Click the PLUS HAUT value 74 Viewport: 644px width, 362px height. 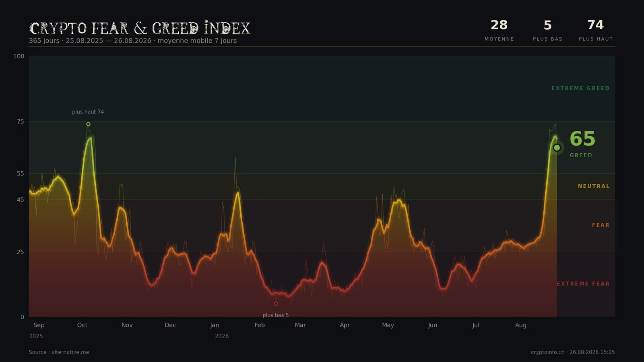click(596, 25)
